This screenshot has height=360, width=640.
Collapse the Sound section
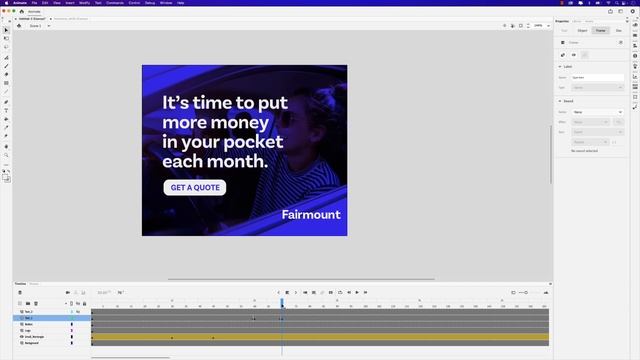coord(560,101)
